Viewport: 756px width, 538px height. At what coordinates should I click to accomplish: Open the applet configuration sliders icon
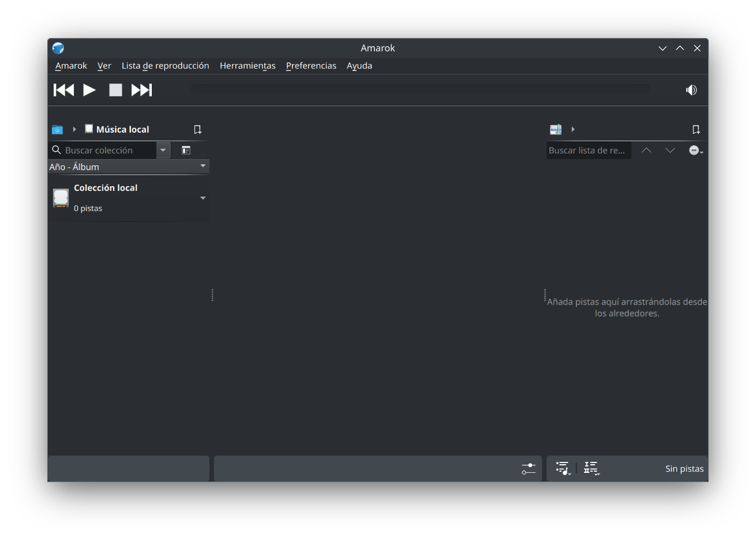tap(529, 469)
